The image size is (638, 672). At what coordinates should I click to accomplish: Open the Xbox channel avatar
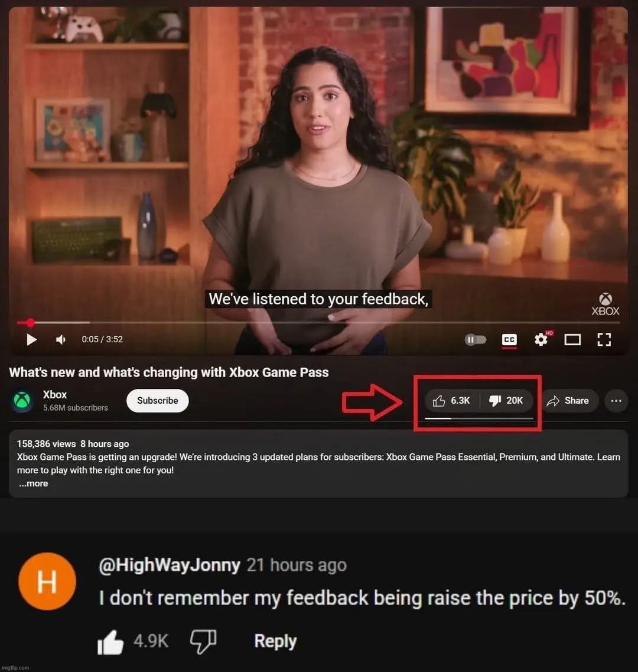22,401
